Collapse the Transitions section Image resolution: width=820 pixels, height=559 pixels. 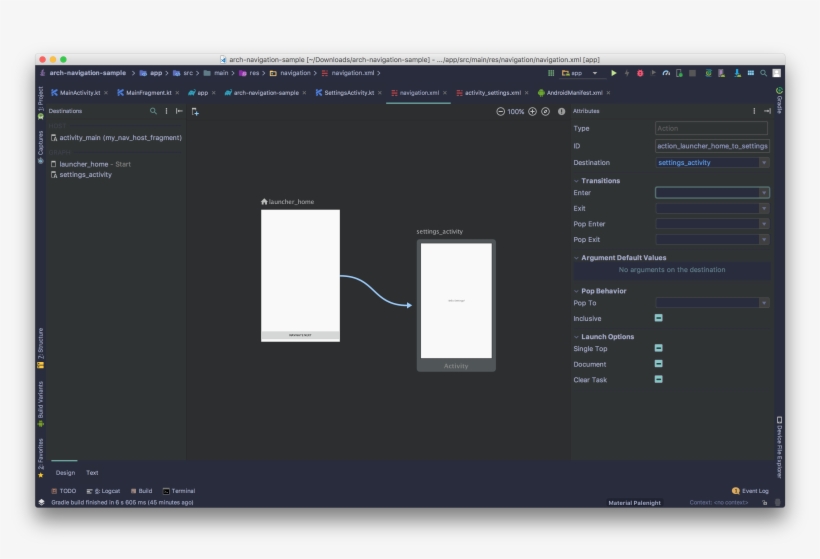pyautogui.click(x=576, y=181)
